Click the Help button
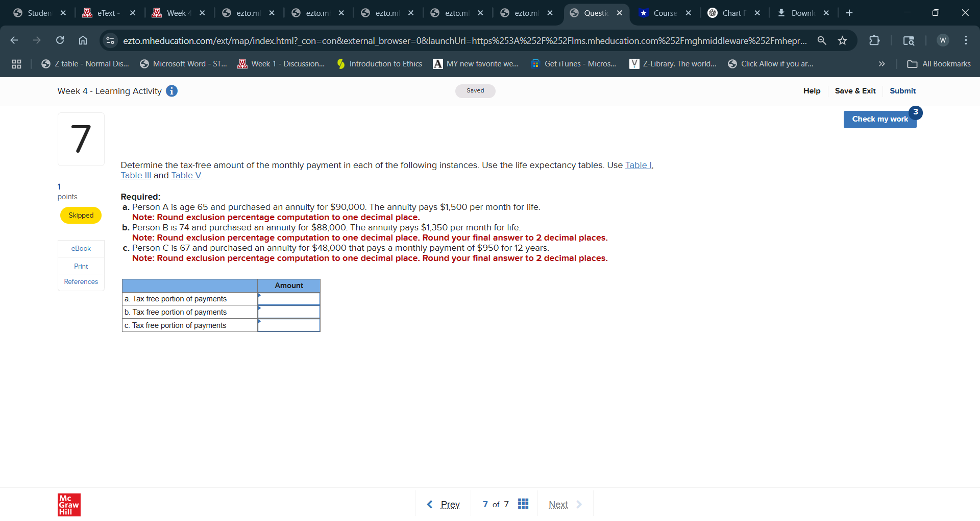Image resolution: width=980 pixels, height=521 pixels. [x=812, y=91]
